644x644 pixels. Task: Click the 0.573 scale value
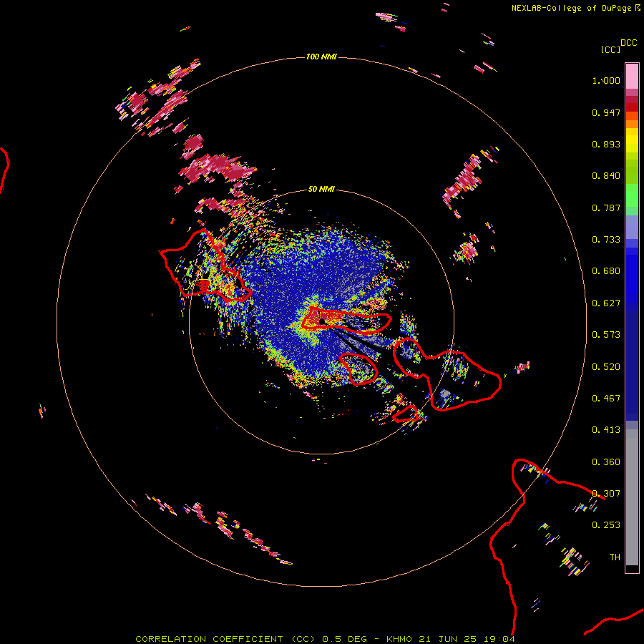coord(606,335)
